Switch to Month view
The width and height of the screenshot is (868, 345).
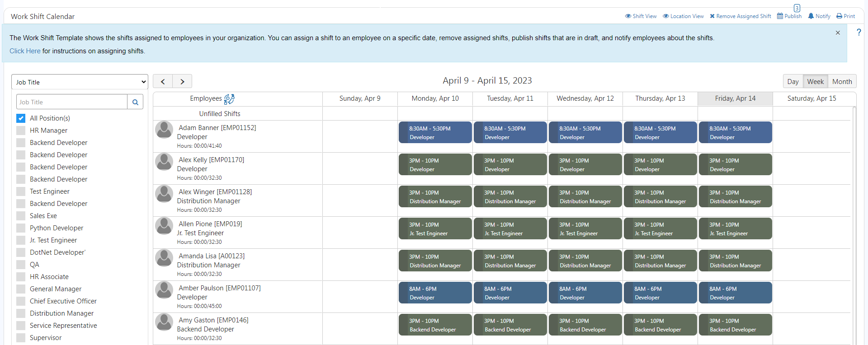[x=842, y=82]
